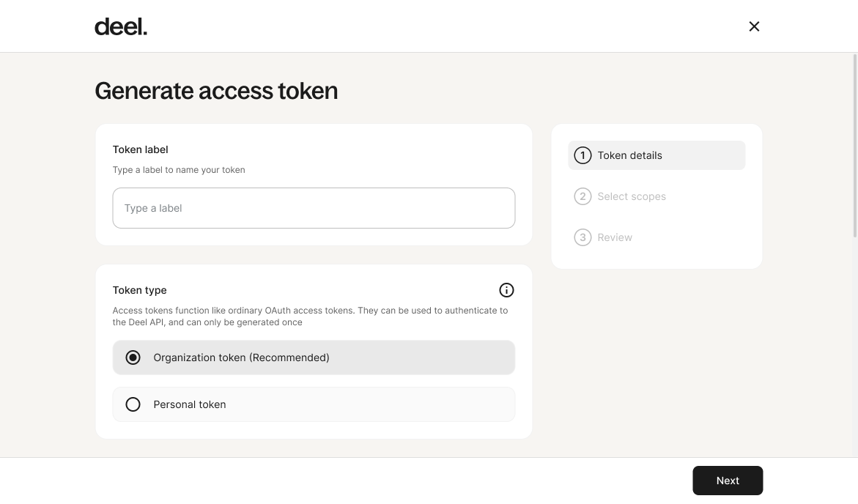Viewport: 858px width, 504px height.
Task: Focus the "Type a label" input field
Action: 314,208
